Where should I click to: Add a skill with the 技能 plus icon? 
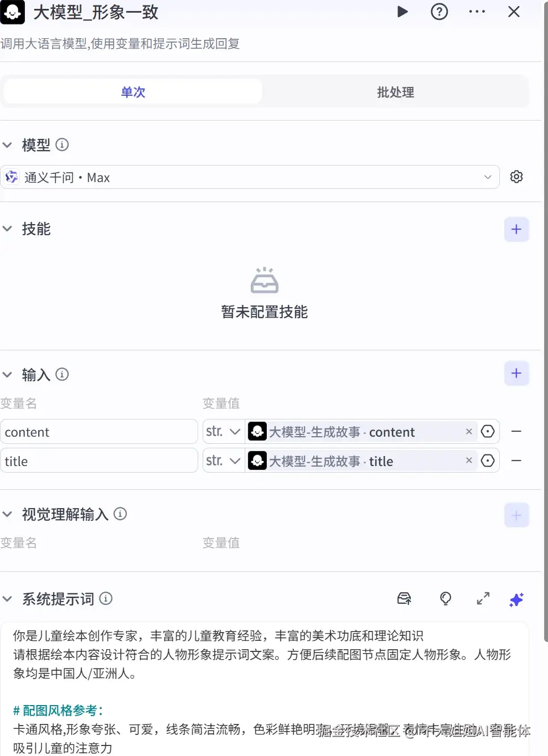click(516, 229)
